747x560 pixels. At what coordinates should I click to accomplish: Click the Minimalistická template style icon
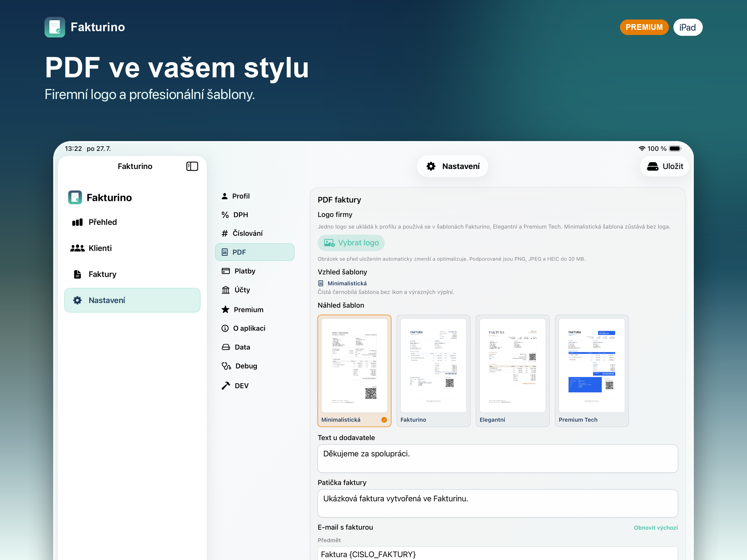coord(321,283)
